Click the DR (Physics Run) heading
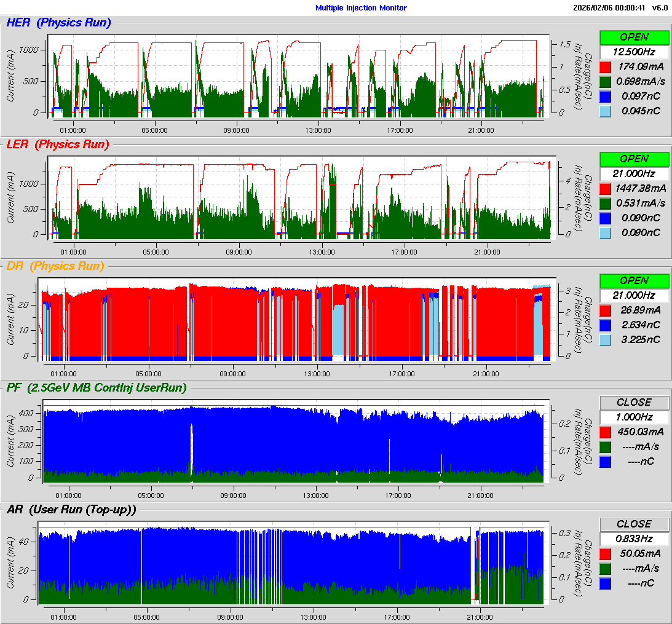 click(x=55, y=266)
